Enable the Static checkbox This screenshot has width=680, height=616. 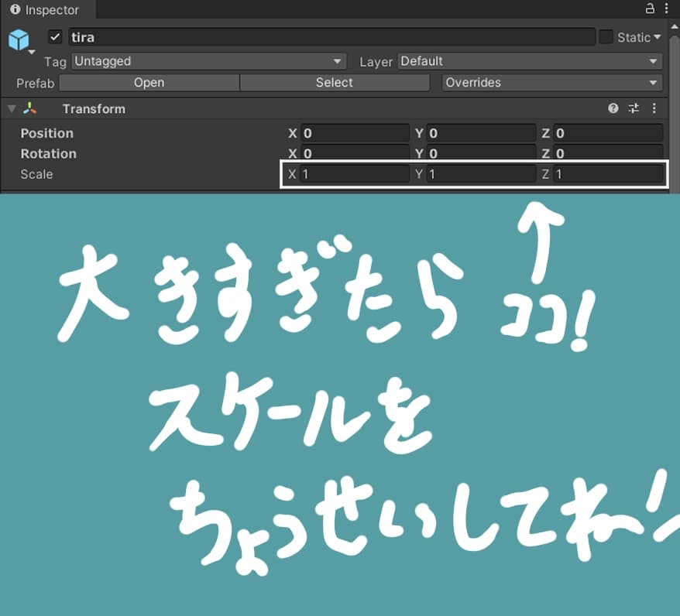(606, 37)
